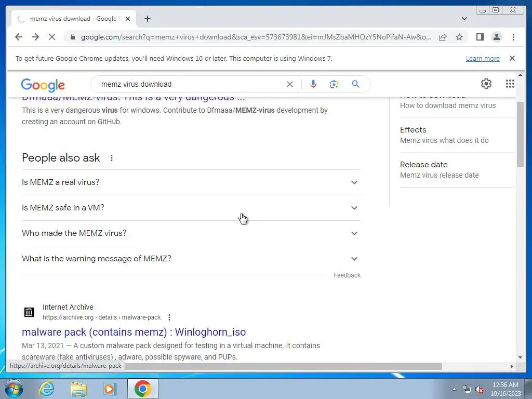This screenshot has width=532, height=399.
Task: Click the padlock site info icon
Action: coord(72,37)
